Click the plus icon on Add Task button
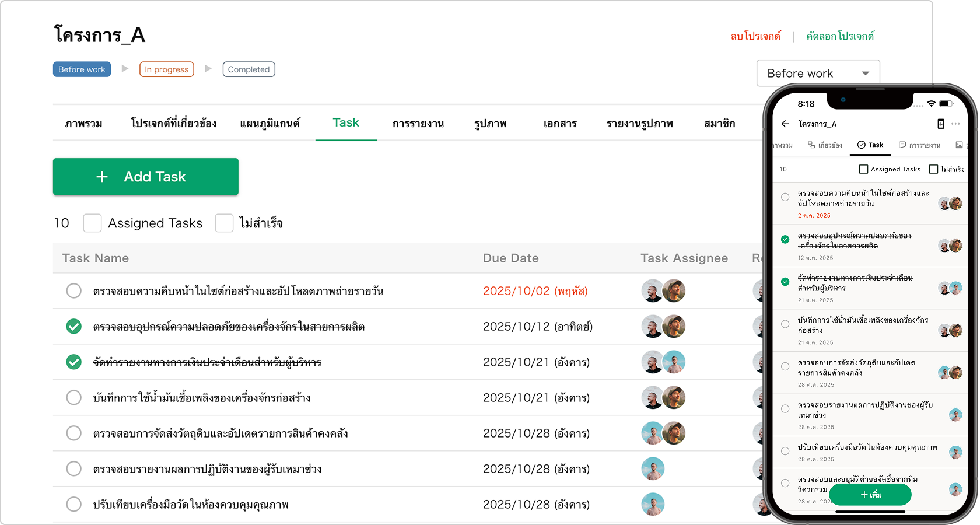 (x=102, y=177)
